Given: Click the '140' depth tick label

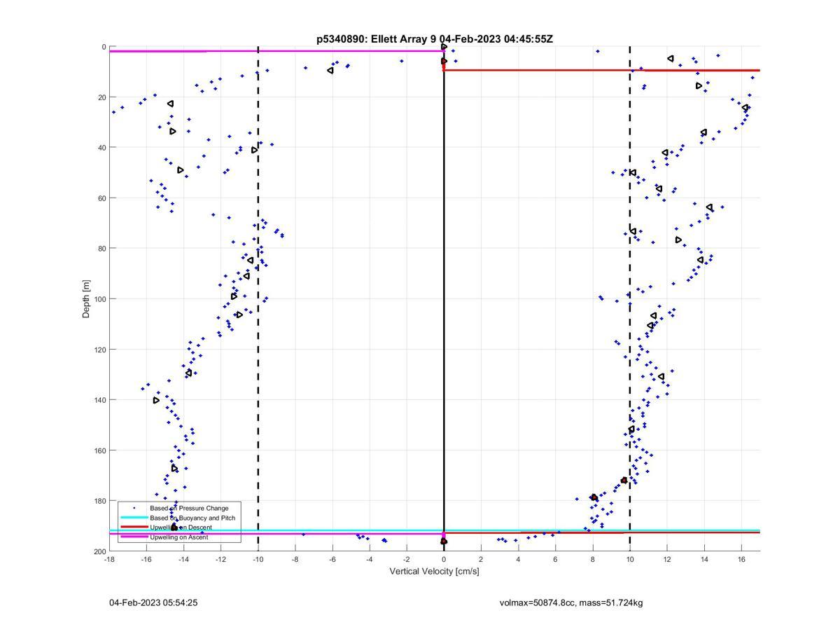Looking at the screenshot, I should coord(99,400).
